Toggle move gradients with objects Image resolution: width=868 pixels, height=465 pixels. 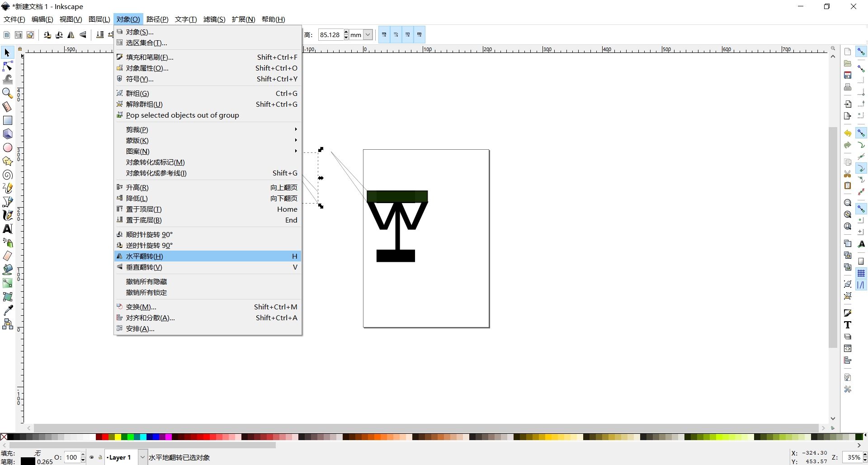[407, 35]
